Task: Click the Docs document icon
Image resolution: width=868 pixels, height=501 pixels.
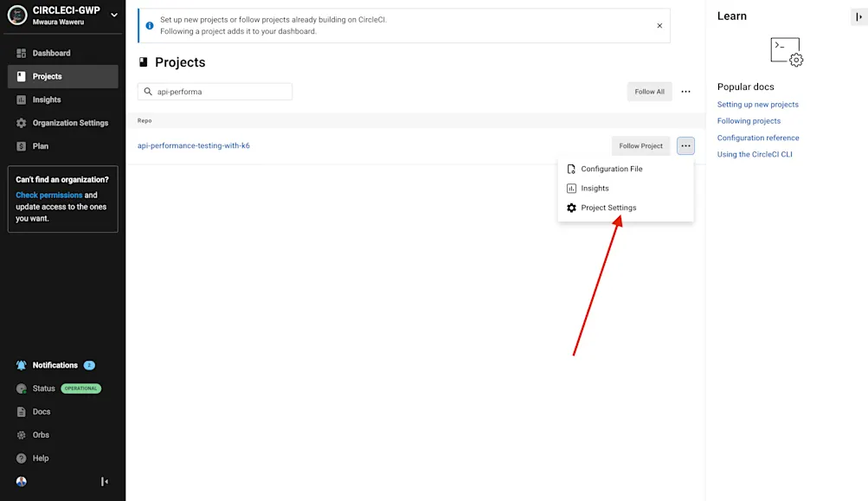Action: tap(21, 412)
